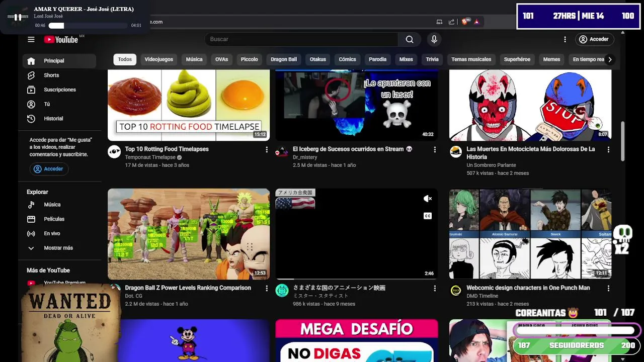Select the Mixes filter chip
This screenshot has height=362, width=644.
pos(406,59)
